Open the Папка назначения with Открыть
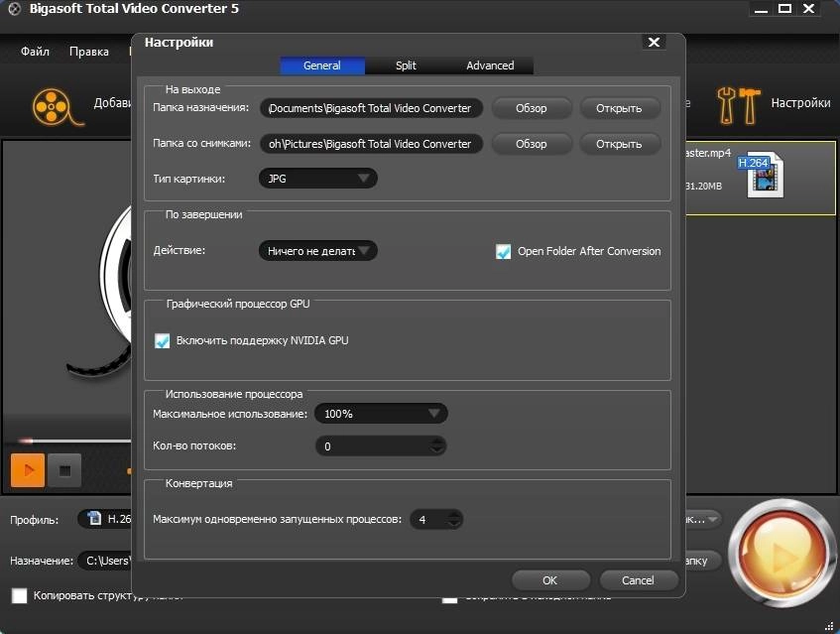840x634 pixels. [x=619, y=108]
